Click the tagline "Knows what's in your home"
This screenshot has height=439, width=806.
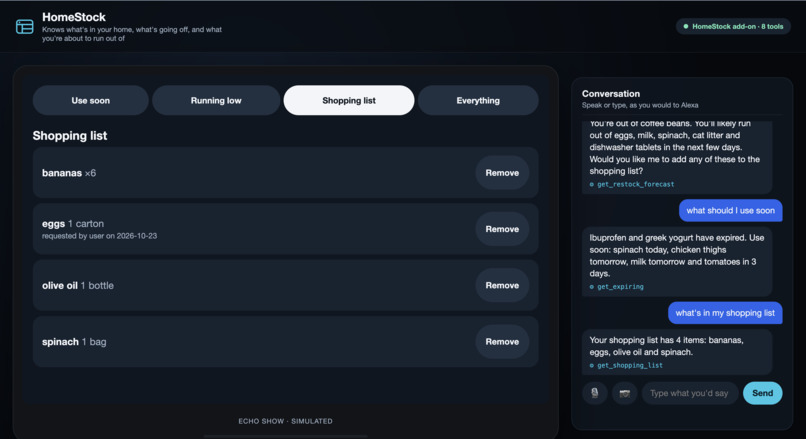132,34
